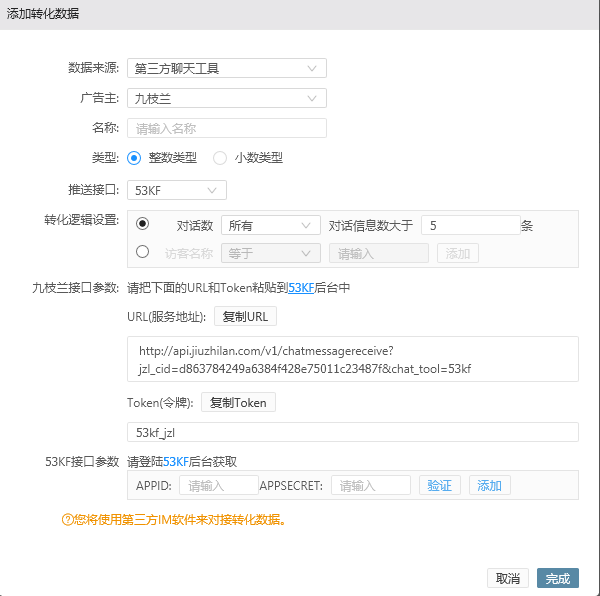The height and width of the screenshot is (596, 600).
Task: Open the 53KF link in 九枝兰接口参数
Action: coord(301,288)
